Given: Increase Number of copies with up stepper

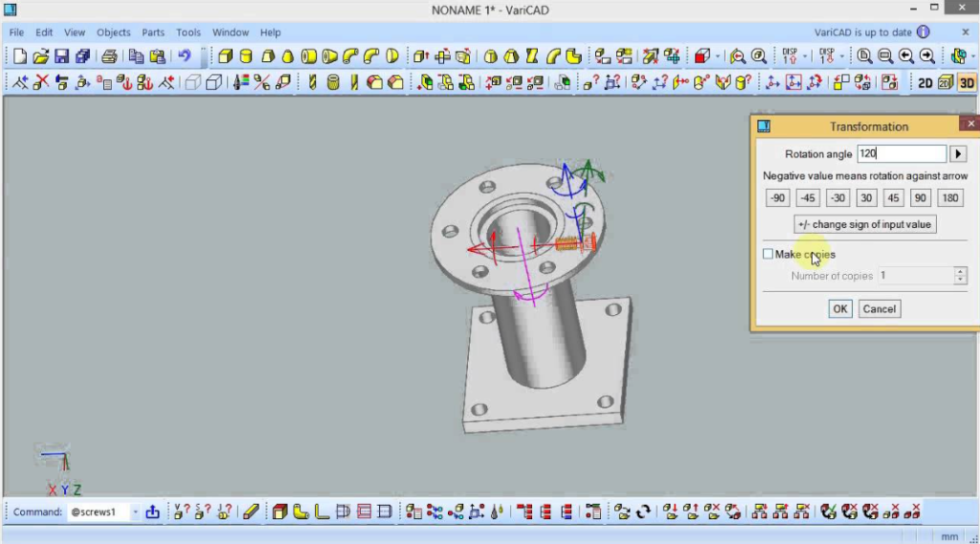Looking at the screenshot, I should tap(961, 271).
